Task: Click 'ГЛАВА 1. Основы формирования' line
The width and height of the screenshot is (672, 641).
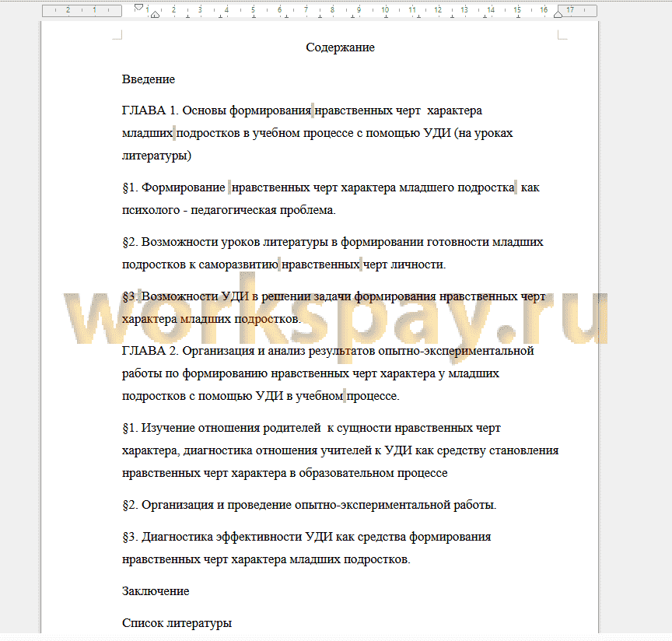Action: tap(302, 110)
